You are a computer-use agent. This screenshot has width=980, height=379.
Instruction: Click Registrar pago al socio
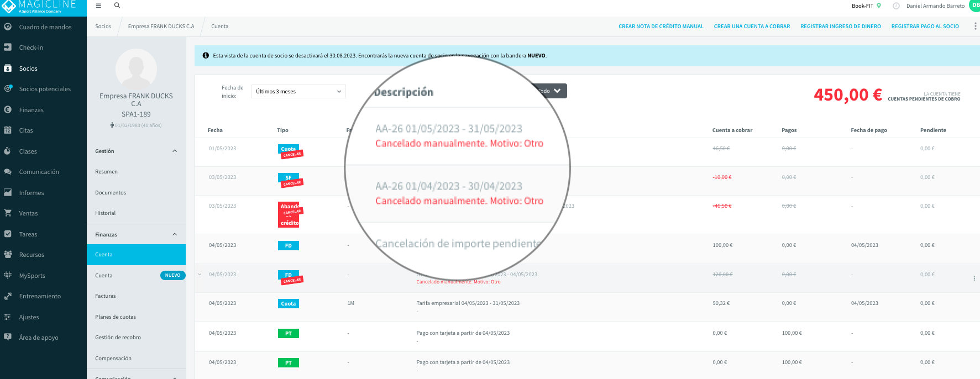click(925, 27)
